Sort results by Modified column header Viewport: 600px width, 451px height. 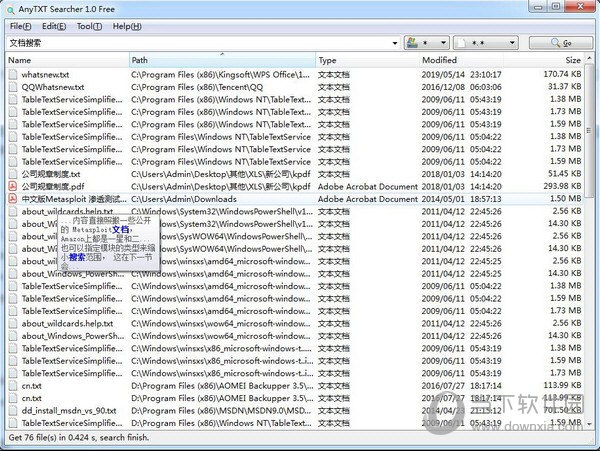pyautogui.click(x=461, y=60)
